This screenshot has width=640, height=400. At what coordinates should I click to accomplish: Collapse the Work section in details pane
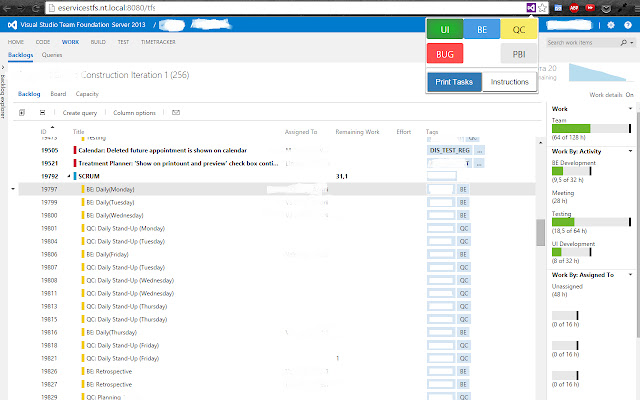[630, 109]
